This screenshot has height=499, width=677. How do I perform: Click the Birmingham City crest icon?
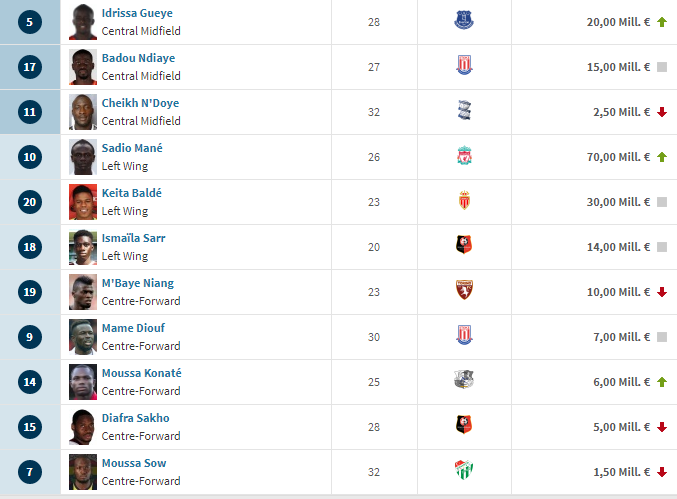pos(464,111)
